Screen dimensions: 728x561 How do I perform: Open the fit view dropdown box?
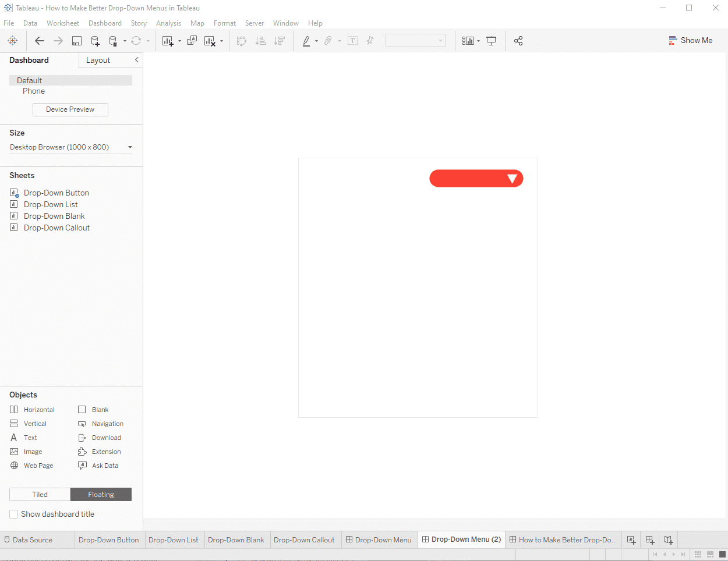pos(416,41)
